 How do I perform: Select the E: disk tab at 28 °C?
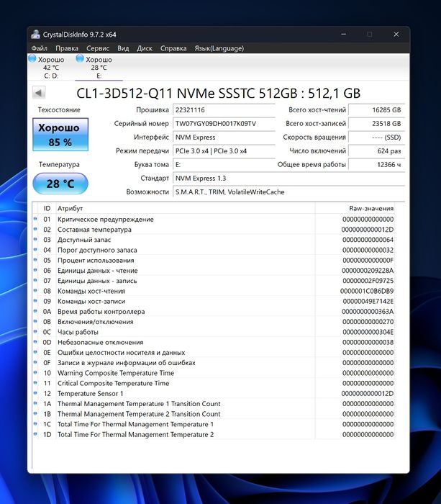pyautogui.click(x=99, y=67)
